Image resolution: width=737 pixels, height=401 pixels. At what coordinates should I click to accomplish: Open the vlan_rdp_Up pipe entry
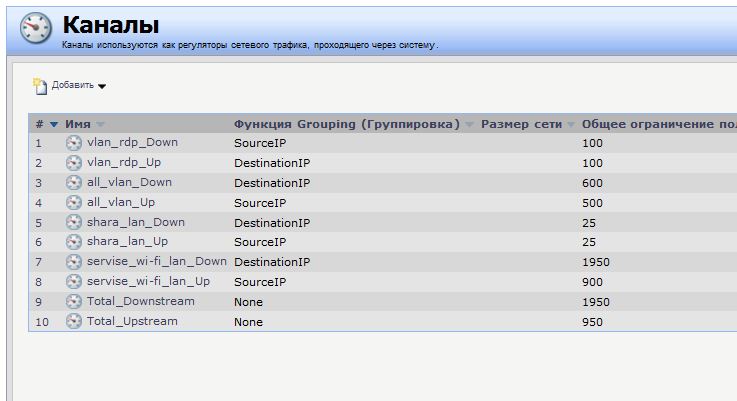(x=124, y=163)
